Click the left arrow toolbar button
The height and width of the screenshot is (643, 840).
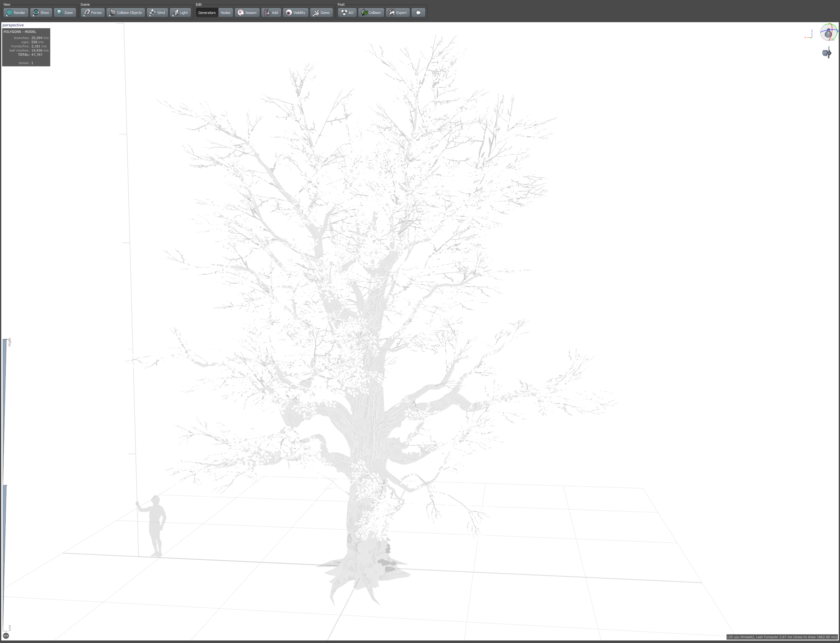tap(418, 13)
